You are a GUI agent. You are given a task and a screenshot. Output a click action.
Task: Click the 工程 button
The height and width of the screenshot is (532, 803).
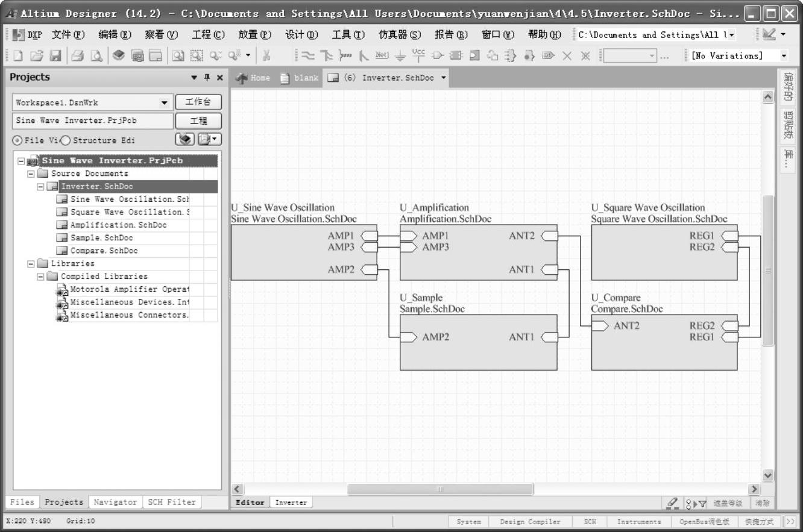pyautogui.click(x=198, y=120)
